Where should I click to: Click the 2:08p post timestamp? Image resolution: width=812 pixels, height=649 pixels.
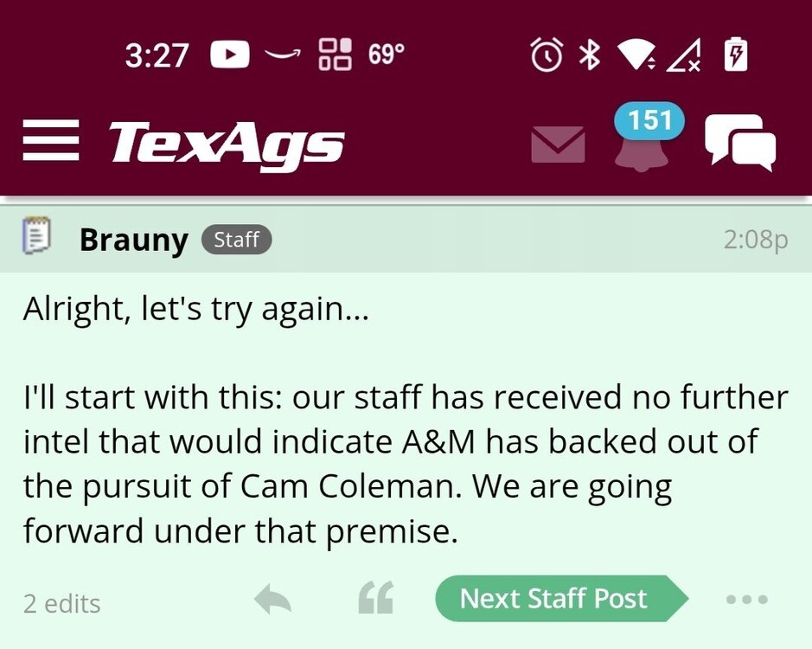pyautogui.click(x=755, y=240)
